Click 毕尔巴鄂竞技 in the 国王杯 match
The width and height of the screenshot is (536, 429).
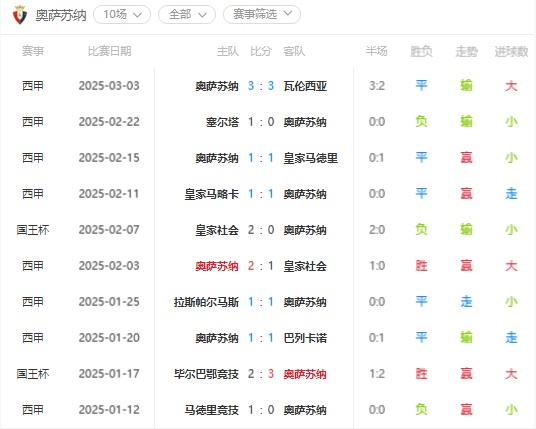(206, 374)
